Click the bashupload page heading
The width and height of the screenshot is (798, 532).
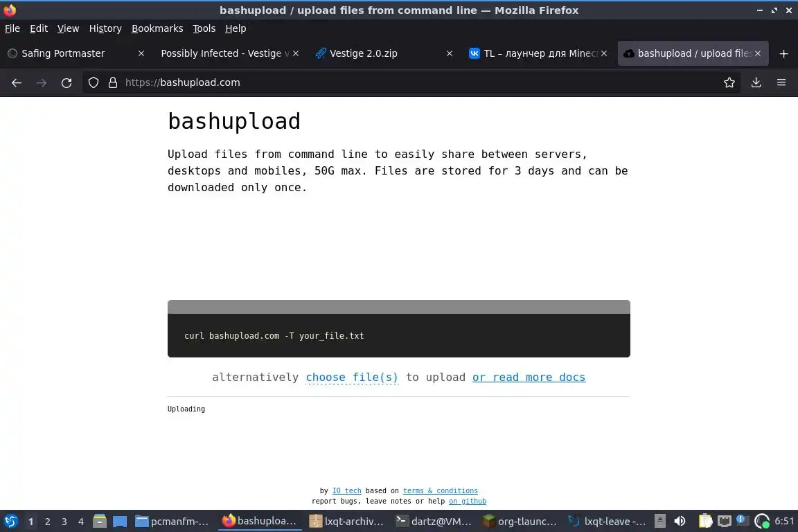234,121
